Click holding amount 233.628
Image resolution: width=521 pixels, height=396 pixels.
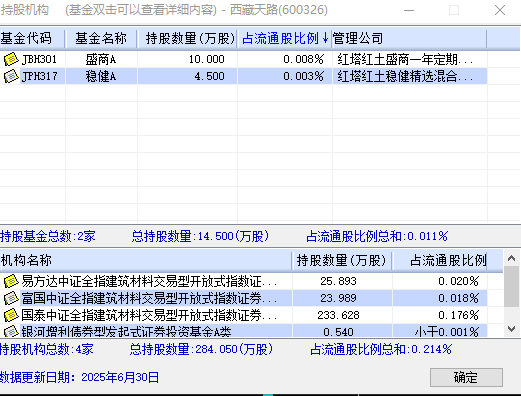click(x=338, y=315)
